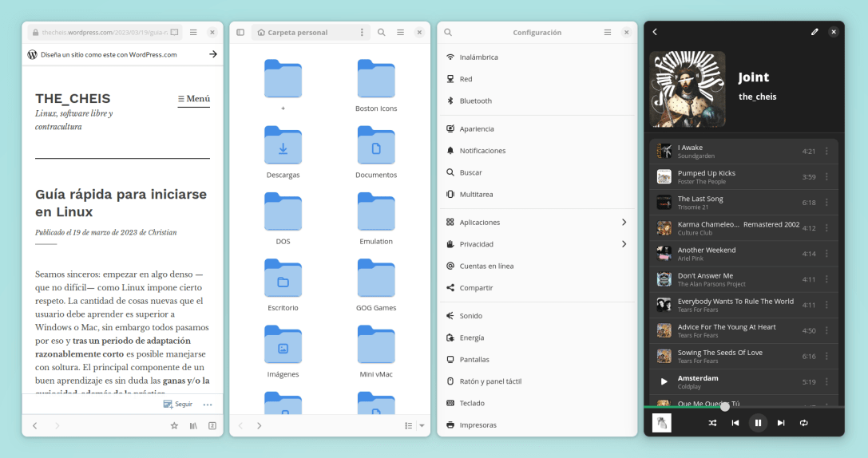Open Notificaciones settings
Image resolution: width=868 pixels, height=458 pixels.
[537, 151]
